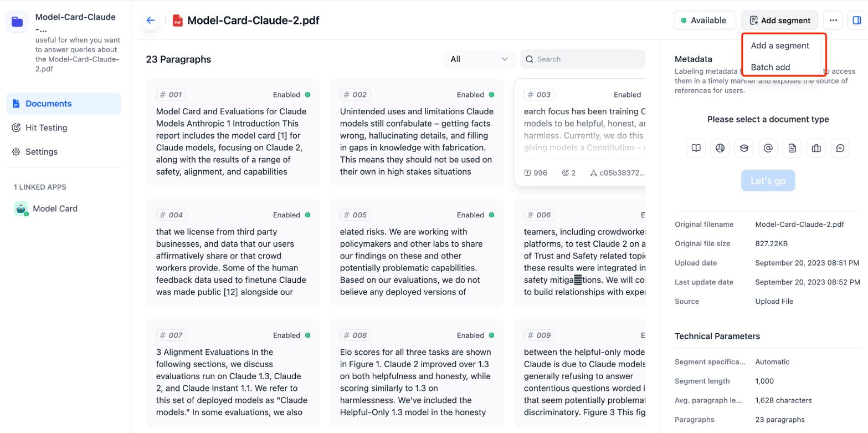This screenshot has width=868, height=433.
Task: Click Enabled status on segment 005
Action: tap(475, 215)
